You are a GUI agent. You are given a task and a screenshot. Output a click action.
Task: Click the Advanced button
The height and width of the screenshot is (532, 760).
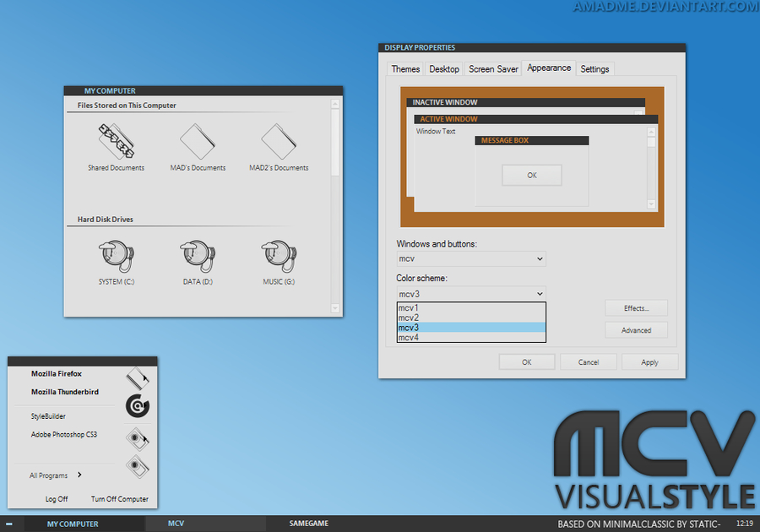(636, 330)
